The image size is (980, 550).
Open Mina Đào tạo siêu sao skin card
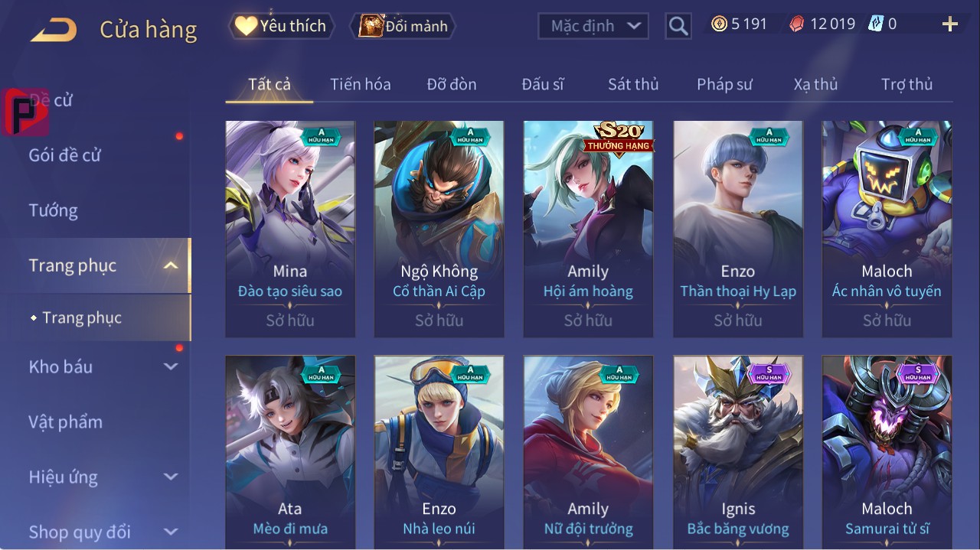(290, 229)
